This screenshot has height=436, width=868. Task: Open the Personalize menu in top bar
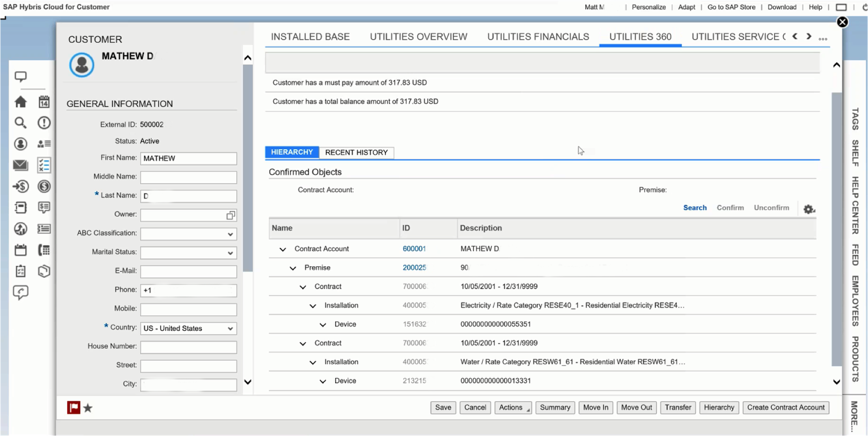click(648, 7)
